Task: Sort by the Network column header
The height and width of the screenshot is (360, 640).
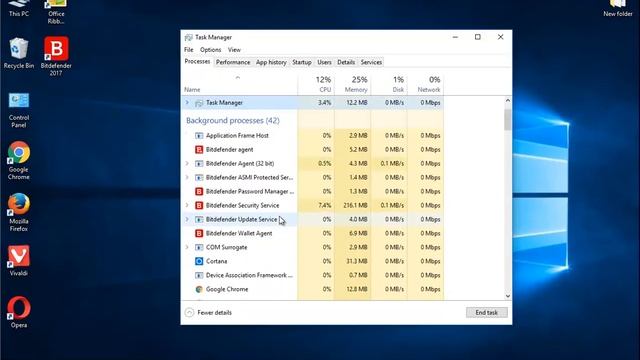Action: (425, 84)
